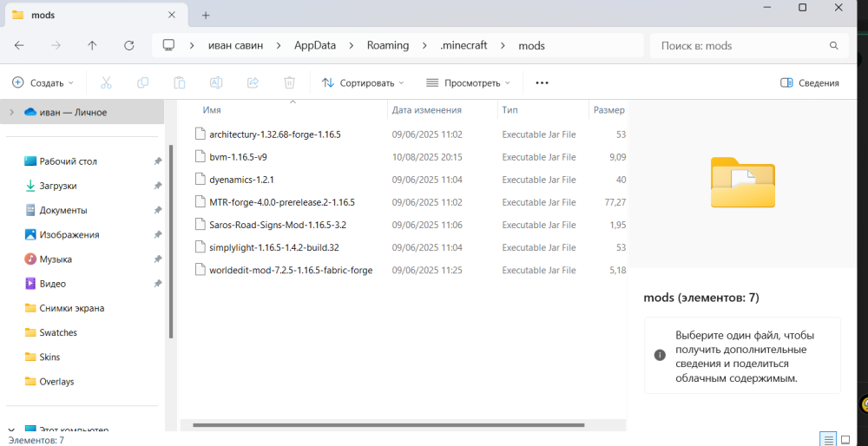Navigate to AppData in breadcrumb
Image resolution: width=868 pixels, height=446 pixels.
pos(315,46)
